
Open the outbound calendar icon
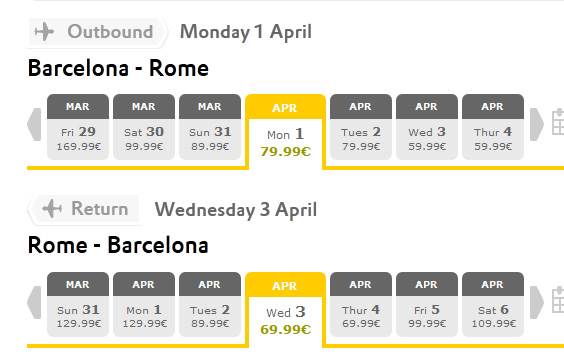point(558,122)
